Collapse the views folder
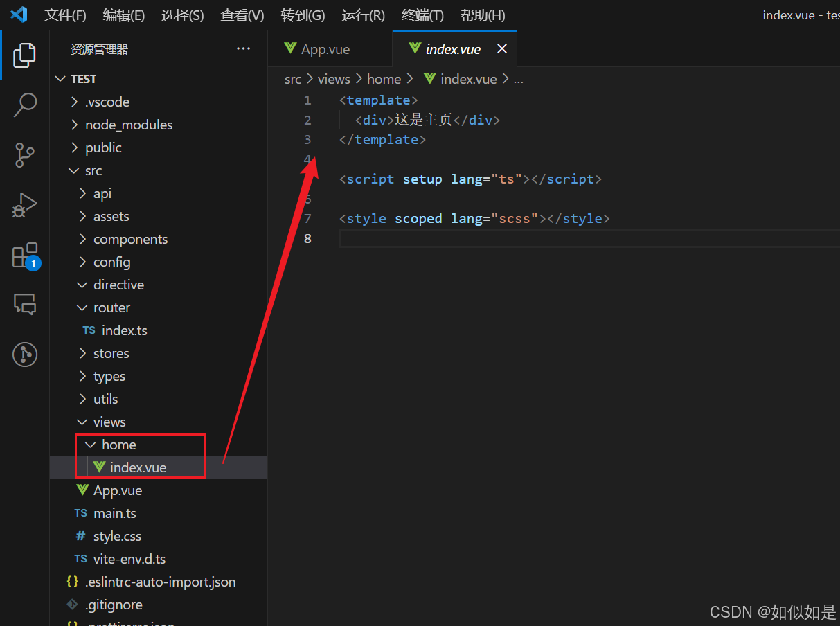 coord(83,422)
